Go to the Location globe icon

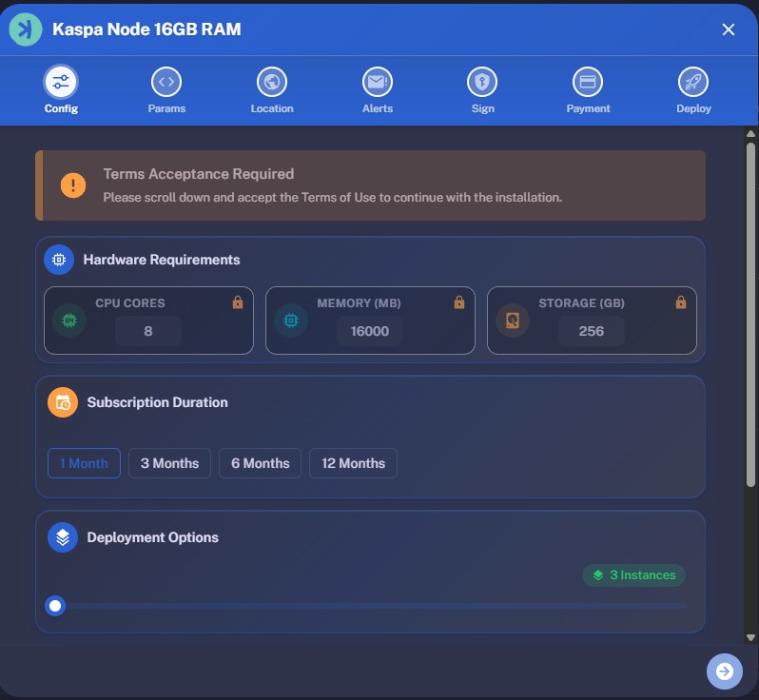tap(272, 83)
